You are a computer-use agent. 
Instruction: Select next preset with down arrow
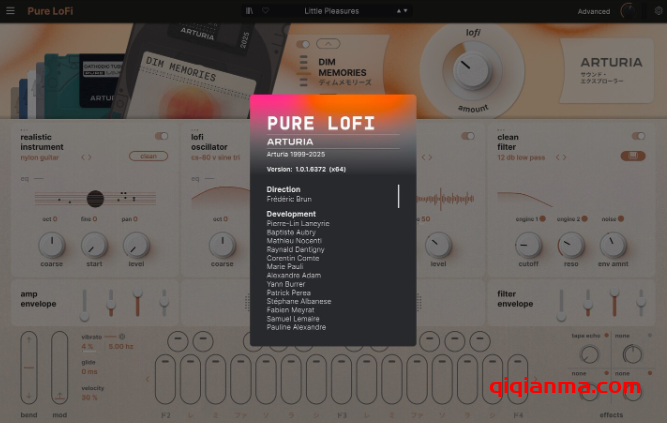tap(405, 11)
